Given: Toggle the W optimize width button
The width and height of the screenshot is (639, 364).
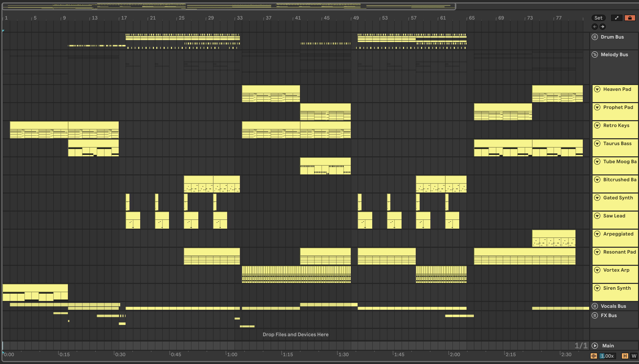Looking at the screenshot, I should coord(634,356).
